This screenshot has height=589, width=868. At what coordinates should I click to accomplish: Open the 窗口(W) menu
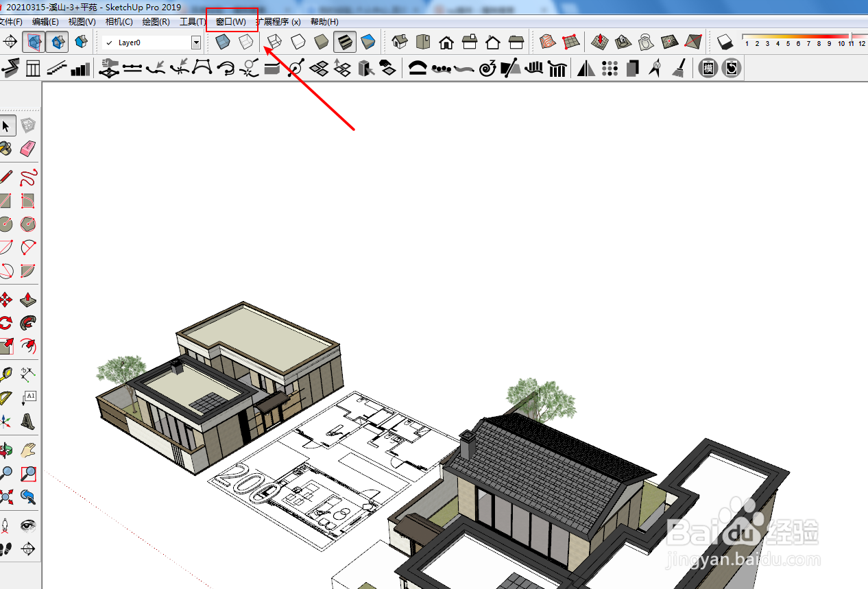coord(231,22)
